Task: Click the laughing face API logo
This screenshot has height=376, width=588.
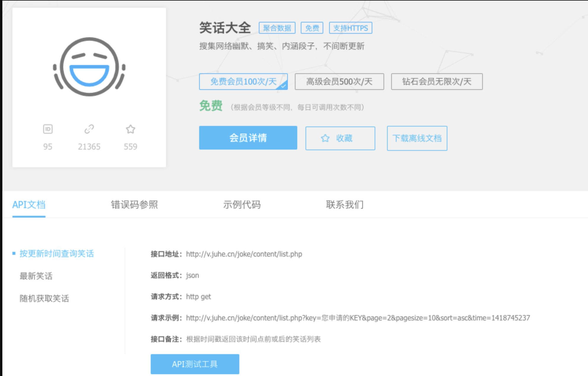Action: (89, 67)
